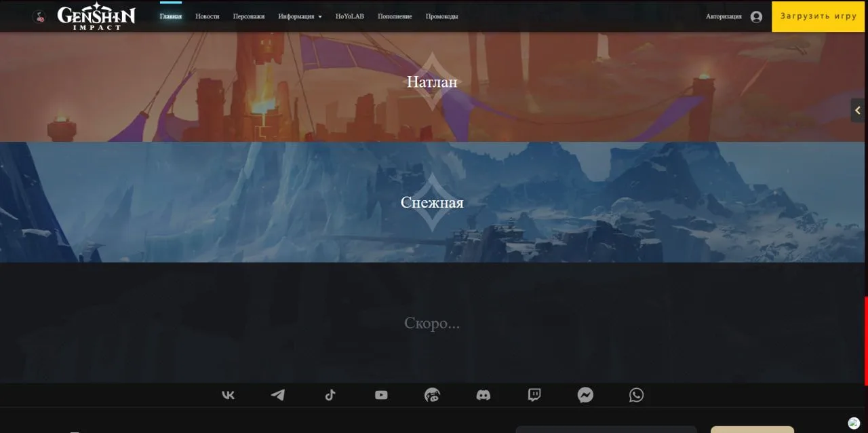This screenshot has height=433, width=868.
Task: Open the Twitch channel icon
Action: (534, 395)
